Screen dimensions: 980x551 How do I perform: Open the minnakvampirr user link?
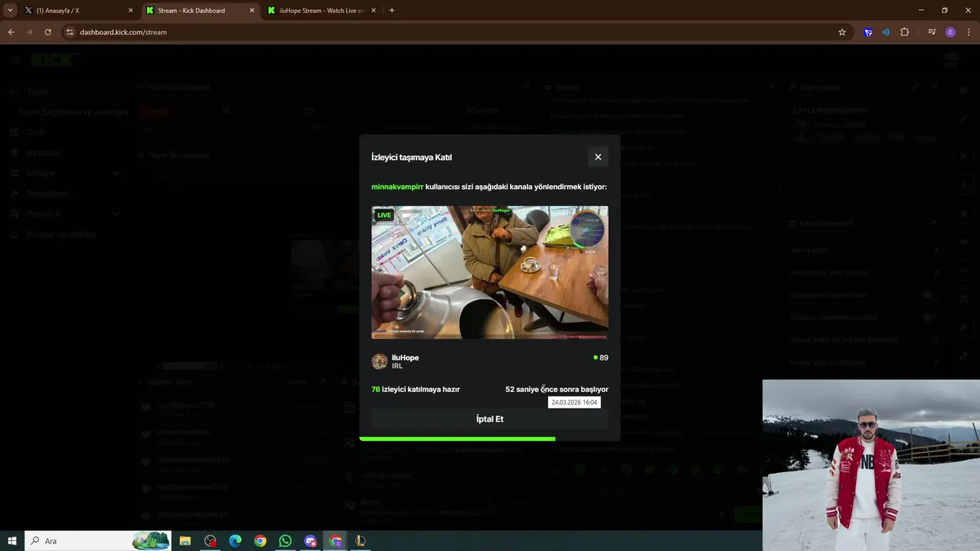coord(397,187)
